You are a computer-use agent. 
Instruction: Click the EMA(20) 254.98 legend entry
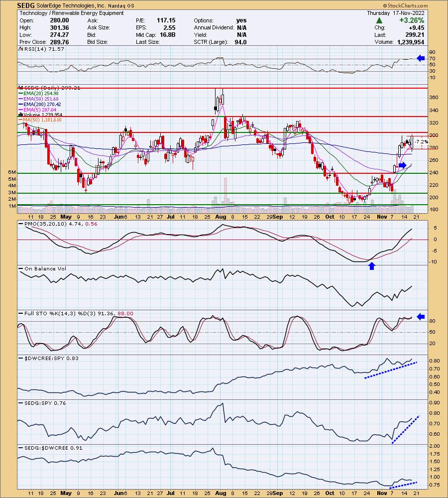pyautogui.click(x=41, y=94)
